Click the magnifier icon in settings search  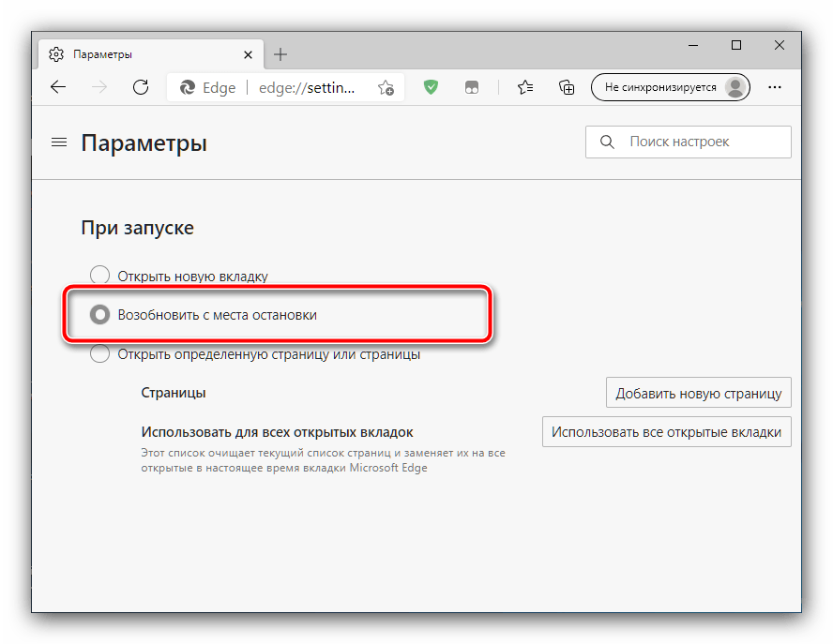(x=607, y=142)
